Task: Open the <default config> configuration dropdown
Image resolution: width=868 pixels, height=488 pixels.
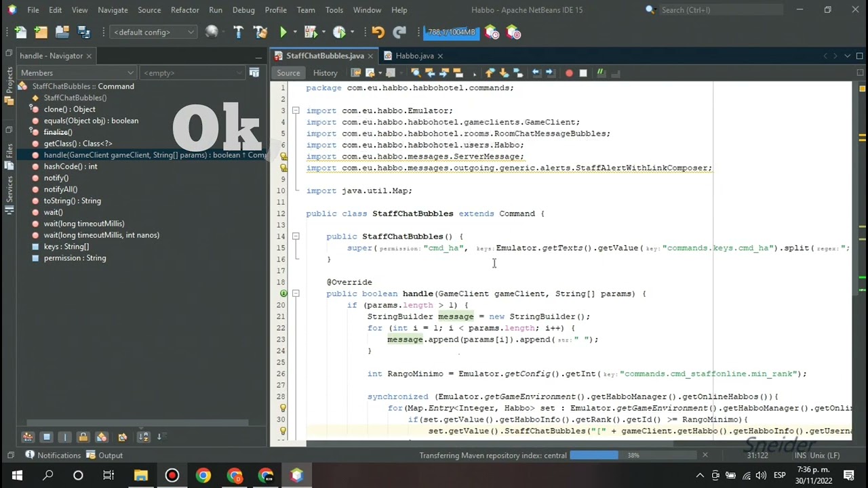Action: pos(154,32)
